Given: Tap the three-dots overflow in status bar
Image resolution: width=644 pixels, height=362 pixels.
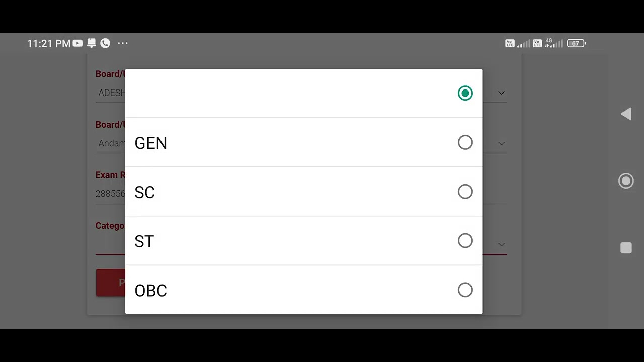Looking at the screenshot, I should tap(123, 43).
